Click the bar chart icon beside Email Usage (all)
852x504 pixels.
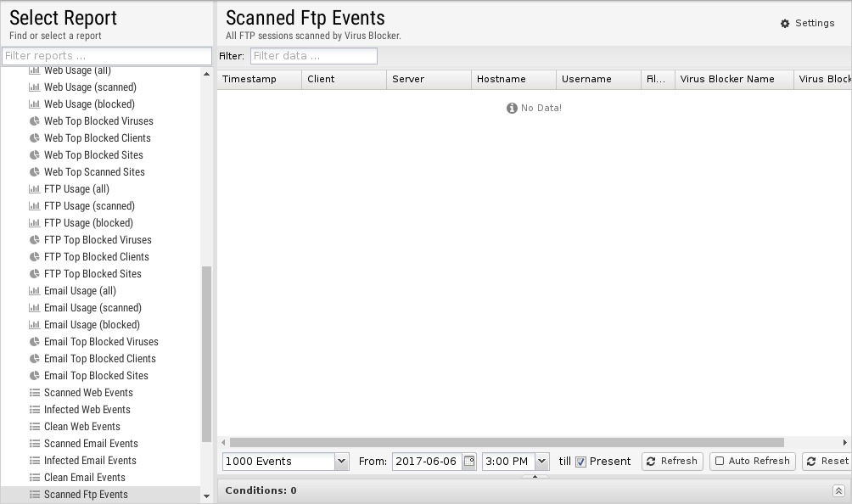(x=34, y=290)
